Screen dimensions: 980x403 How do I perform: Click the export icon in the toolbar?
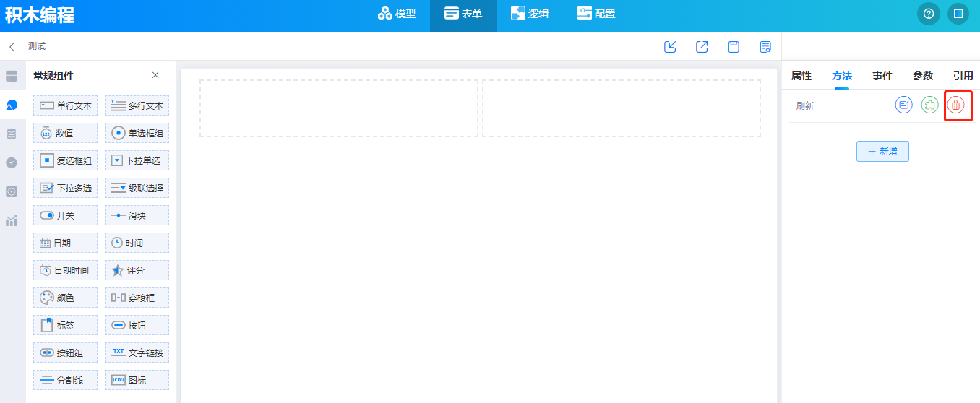tap(702, 47)
